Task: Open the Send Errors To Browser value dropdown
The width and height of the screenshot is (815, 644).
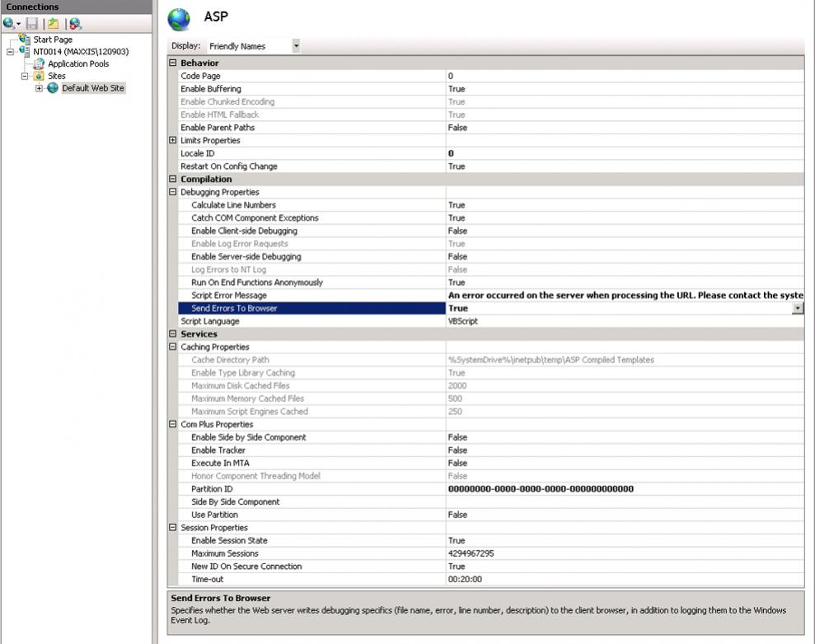Action: tap(798, 308)
